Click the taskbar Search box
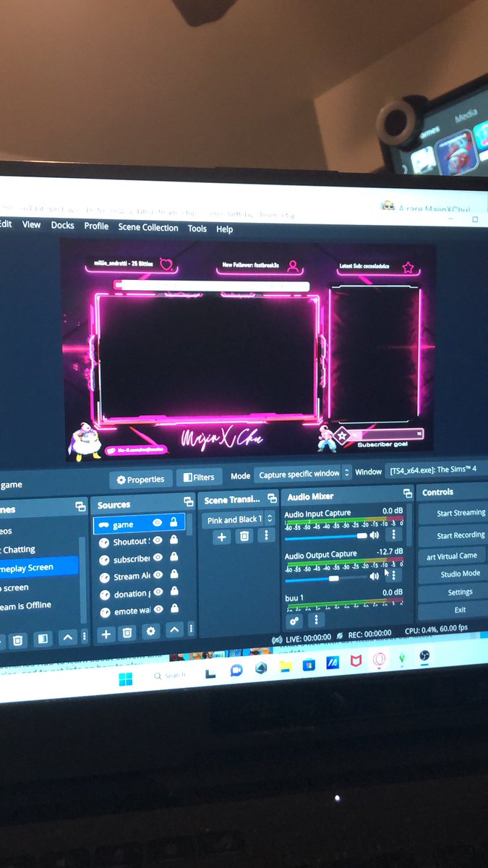 [x=169, y=676]
